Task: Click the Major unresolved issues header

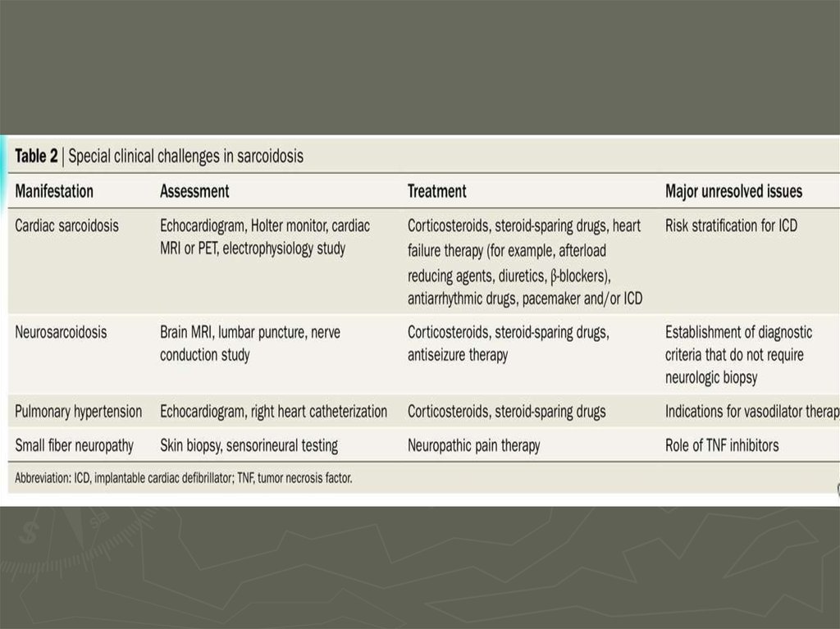Action: click(x=733, y=191)
